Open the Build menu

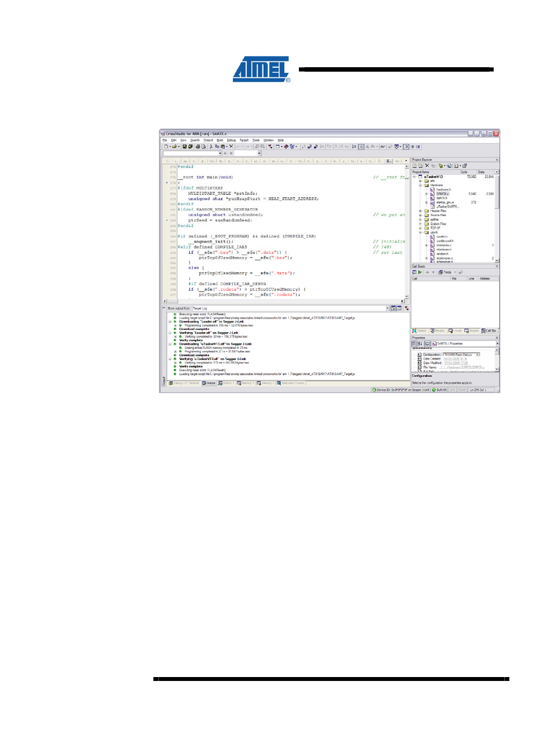click(x=220, y=140)
